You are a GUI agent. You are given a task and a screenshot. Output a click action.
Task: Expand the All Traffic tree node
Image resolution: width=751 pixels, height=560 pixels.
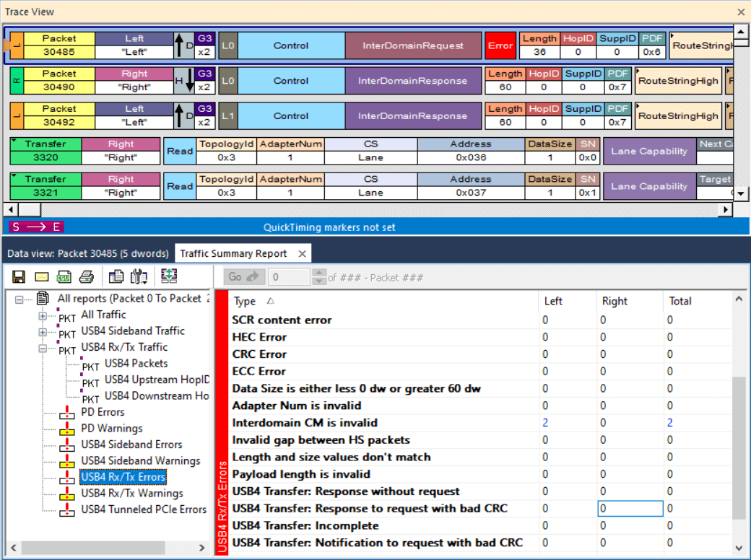coord(43,315)
